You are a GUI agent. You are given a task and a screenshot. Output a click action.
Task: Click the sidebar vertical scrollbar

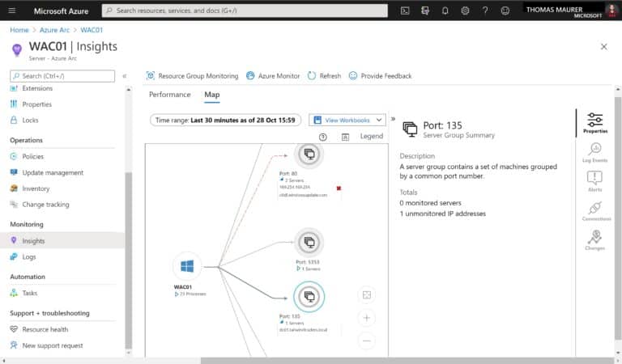129,260
